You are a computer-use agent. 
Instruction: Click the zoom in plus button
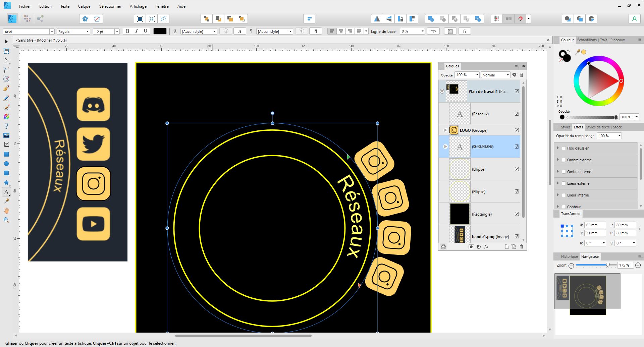click(x=638, y=265)
